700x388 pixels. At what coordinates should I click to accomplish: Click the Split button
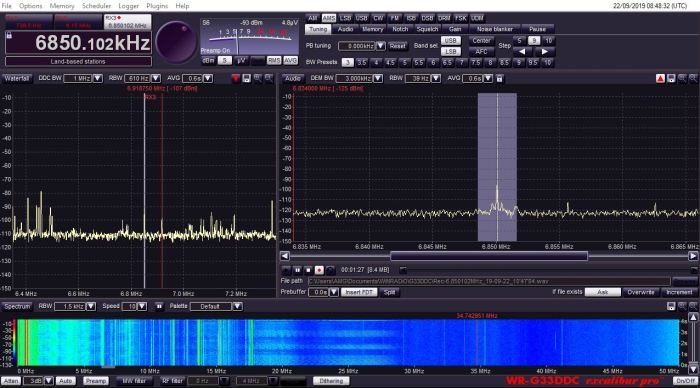389,292
